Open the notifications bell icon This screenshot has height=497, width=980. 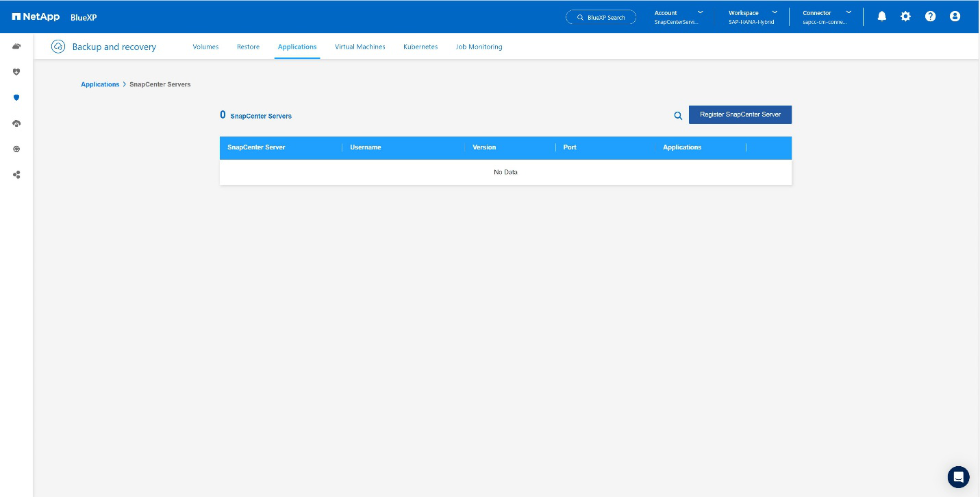[x=882, y=16]
